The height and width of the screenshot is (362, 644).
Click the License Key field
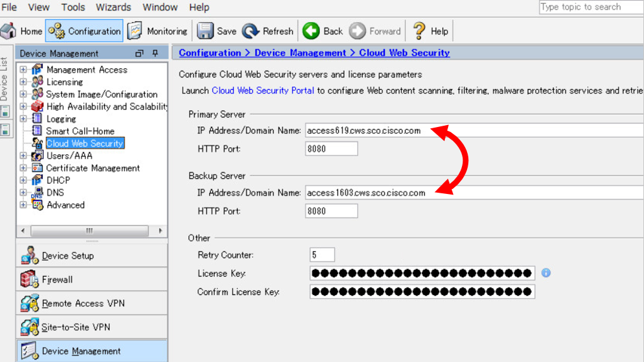(422, 273)
